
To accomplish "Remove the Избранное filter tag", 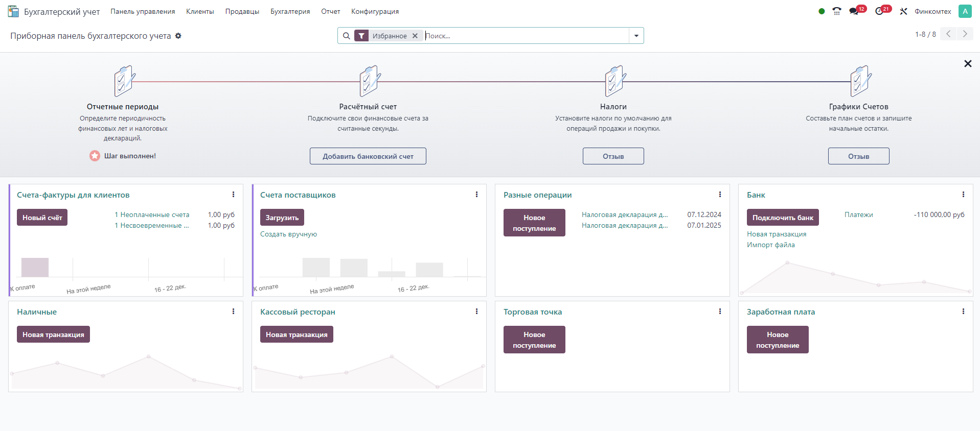I will (415, 36).
